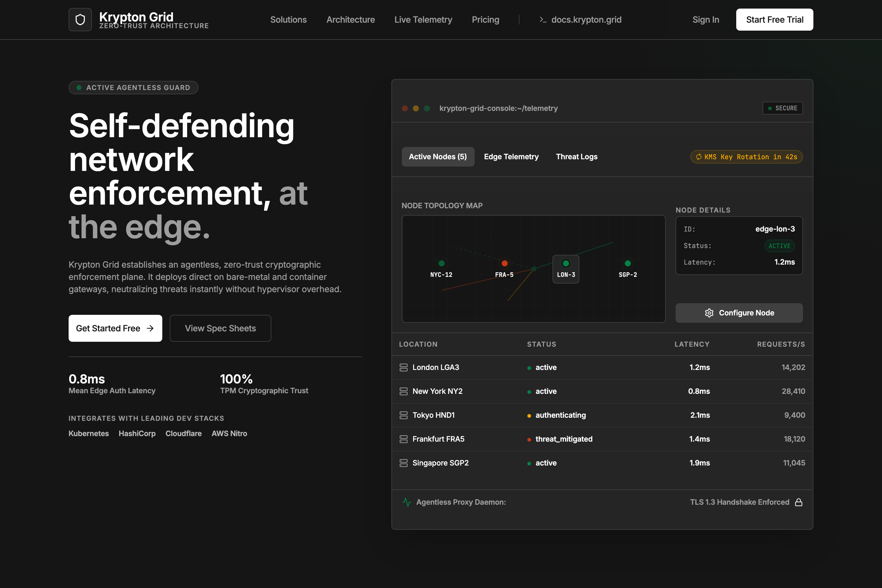Select the London LGA3 row name

coord(436,367)
